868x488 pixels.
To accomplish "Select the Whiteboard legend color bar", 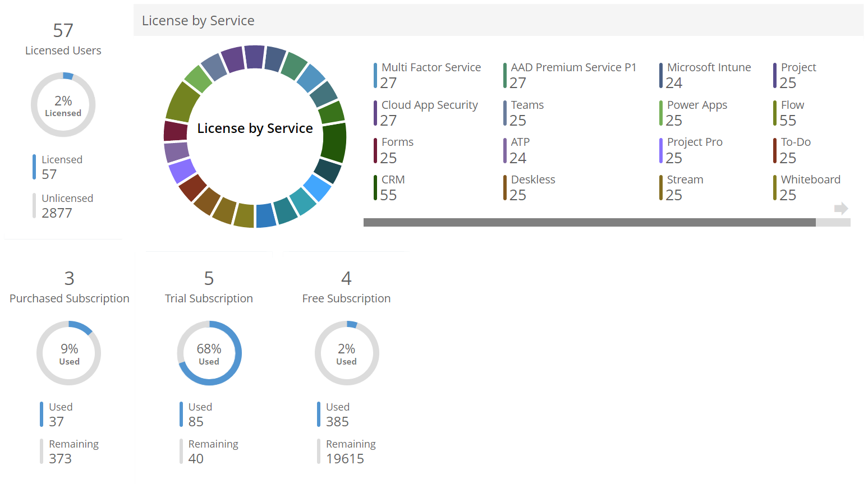I will coord(775,187).
